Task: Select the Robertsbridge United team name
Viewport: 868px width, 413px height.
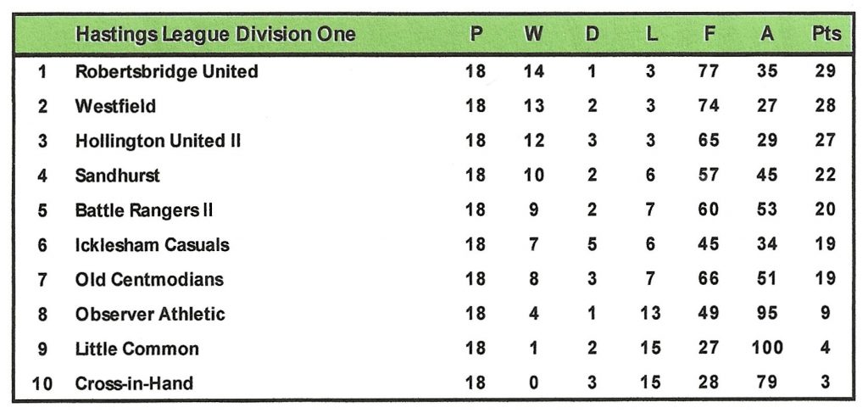Action: 166,71
